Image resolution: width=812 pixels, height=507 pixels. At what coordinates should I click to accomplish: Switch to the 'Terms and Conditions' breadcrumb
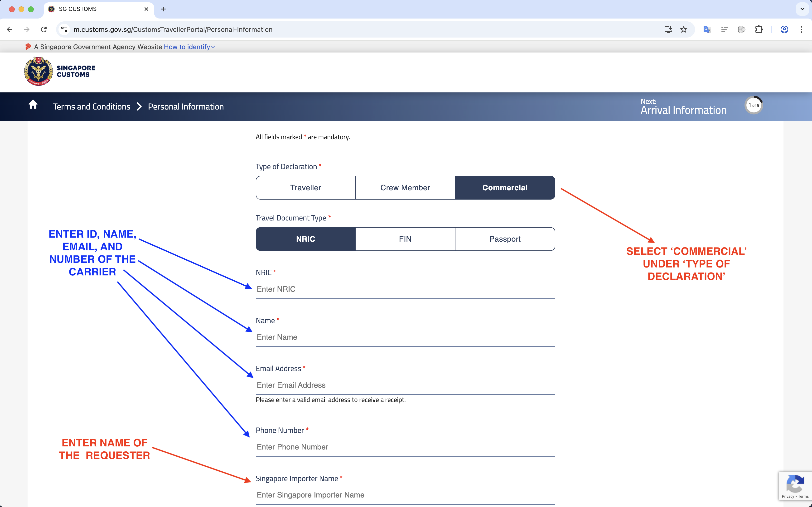click(x=91, y=106)
